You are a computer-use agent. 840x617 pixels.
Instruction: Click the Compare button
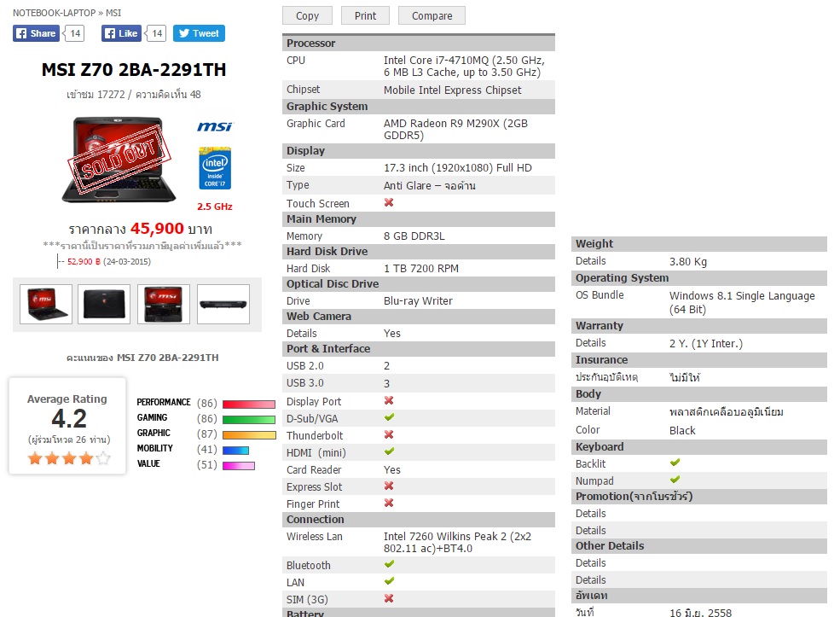click(x=432, y=15)
